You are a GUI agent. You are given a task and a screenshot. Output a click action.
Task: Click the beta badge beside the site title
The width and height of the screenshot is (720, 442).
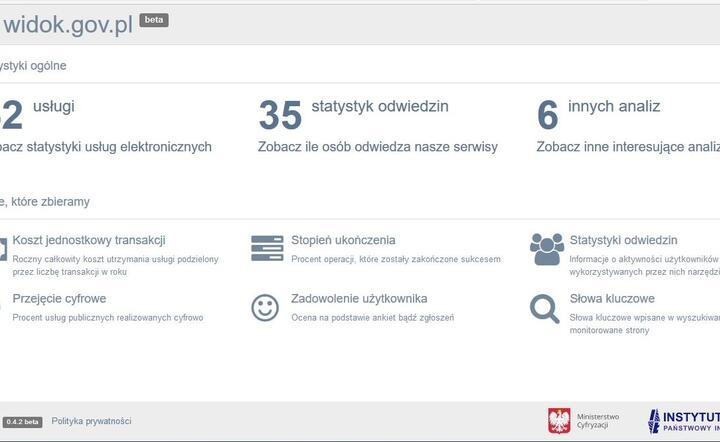pos(154,20)
